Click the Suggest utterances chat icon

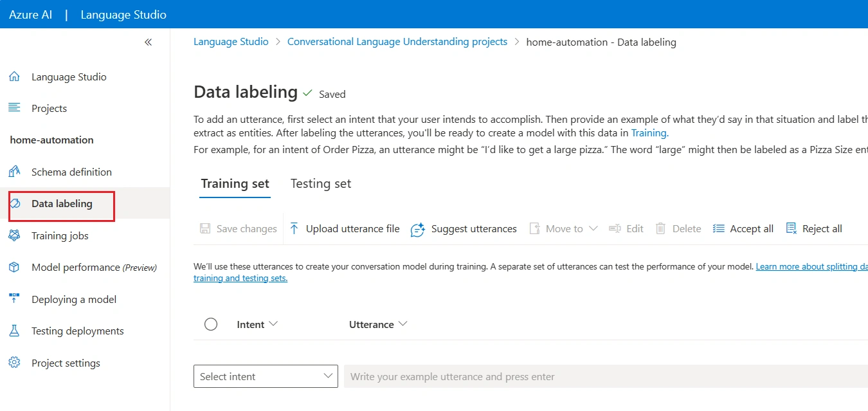pyautogui.click(x=418, y=229)
